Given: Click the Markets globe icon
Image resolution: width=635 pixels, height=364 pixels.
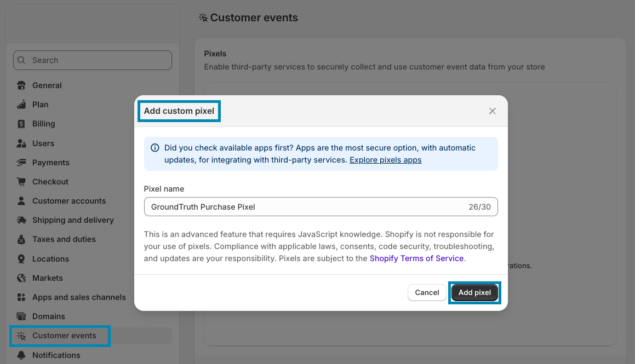Looking at the screenshot, I should (x=21, y=278).
